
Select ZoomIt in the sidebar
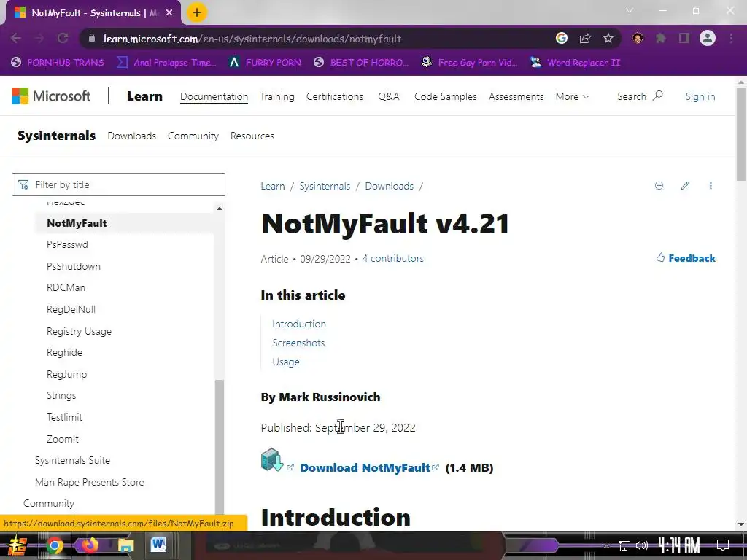63,439
